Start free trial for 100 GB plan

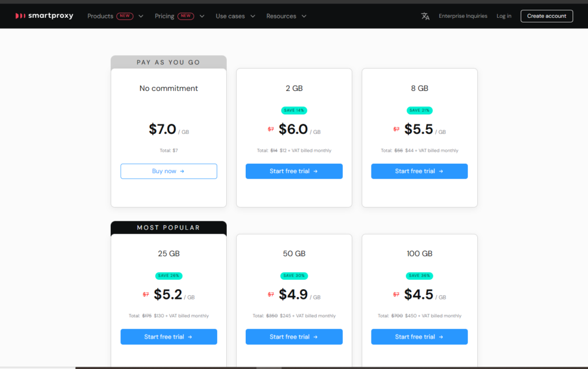click(419, 337)
